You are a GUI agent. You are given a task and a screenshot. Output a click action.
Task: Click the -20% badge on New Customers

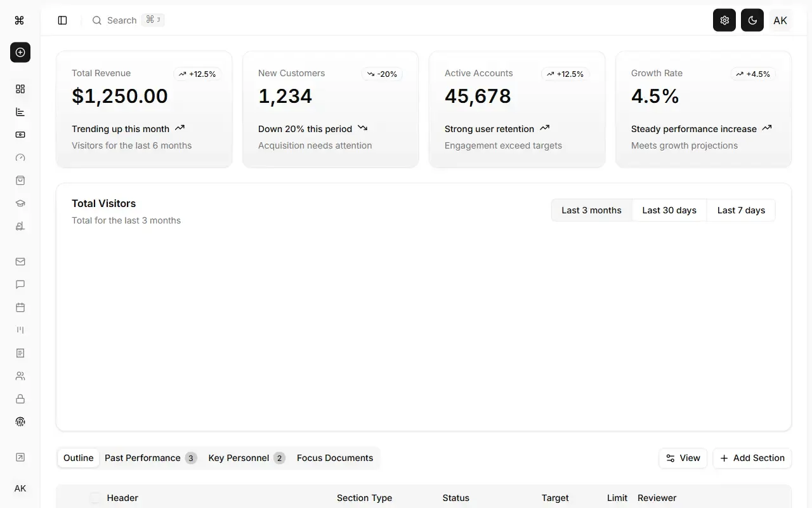(383, 74)
